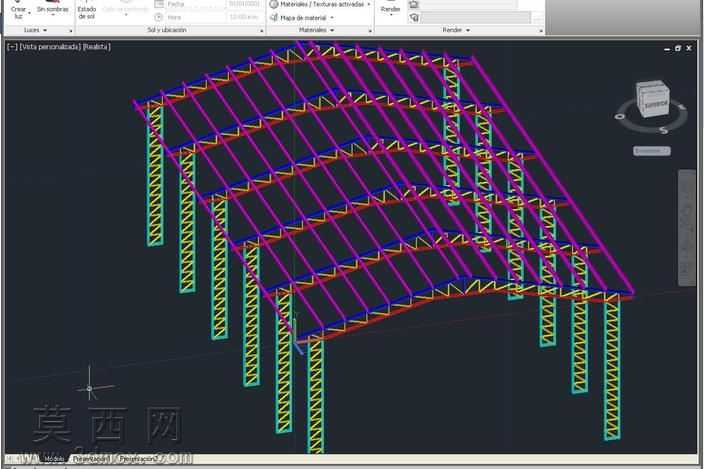
Task: Expand the Luces panel dropdown
Action: pyautogui.click(x=35, y=30)
